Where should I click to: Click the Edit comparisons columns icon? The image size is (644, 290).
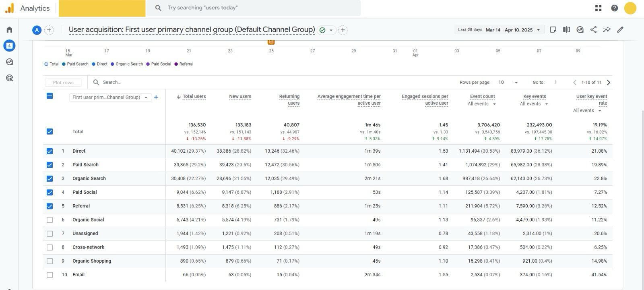click(566, 30)
